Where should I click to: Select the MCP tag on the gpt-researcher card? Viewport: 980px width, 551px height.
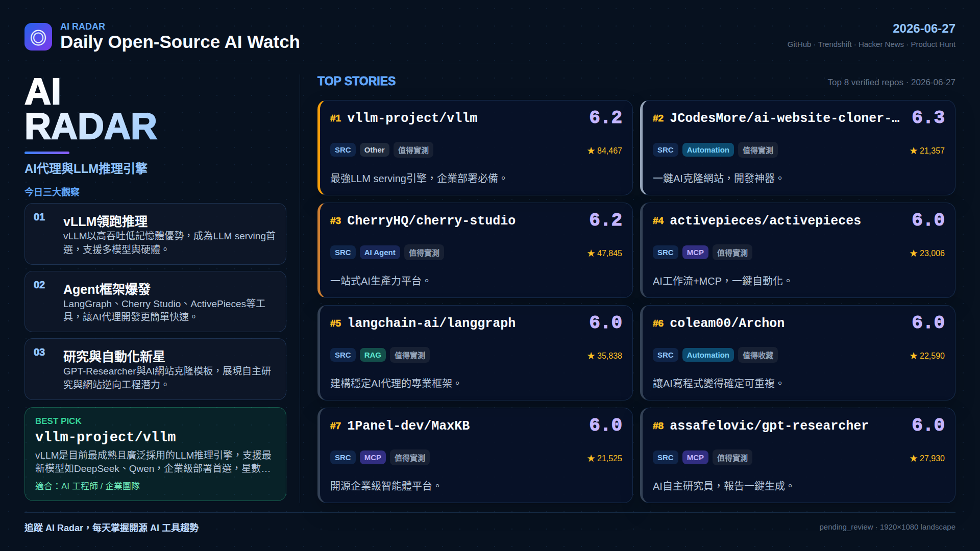coord(695,458)
